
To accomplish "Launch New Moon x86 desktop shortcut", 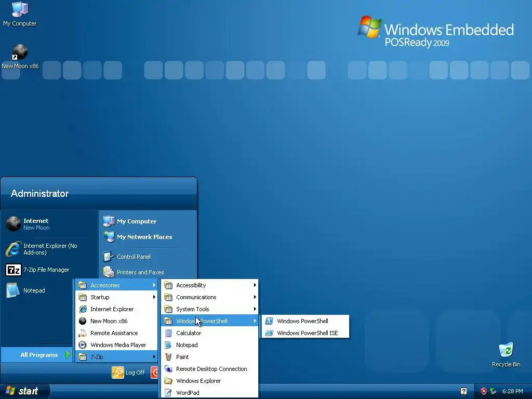I will pos(20,52).
